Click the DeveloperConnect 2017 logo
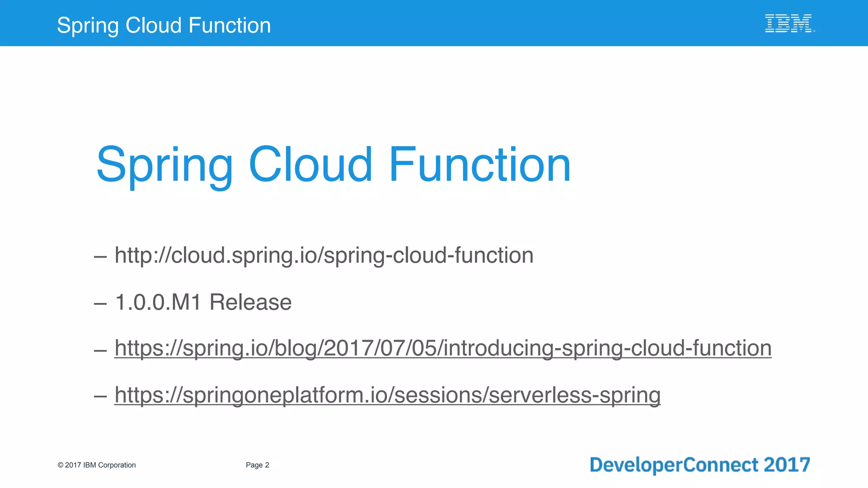 (x=699, y=465)
